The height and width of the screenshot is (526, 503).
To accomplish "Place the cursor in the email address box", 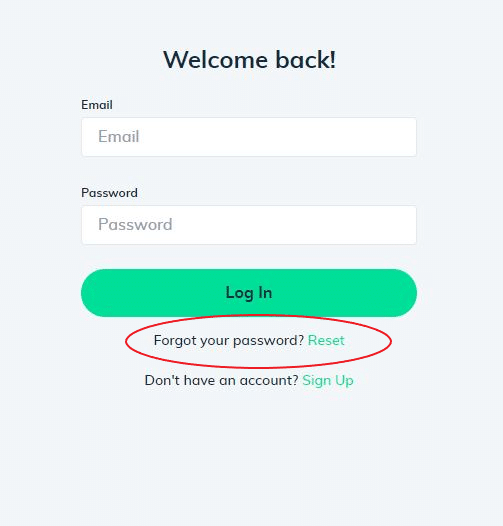I will point(249,137).
